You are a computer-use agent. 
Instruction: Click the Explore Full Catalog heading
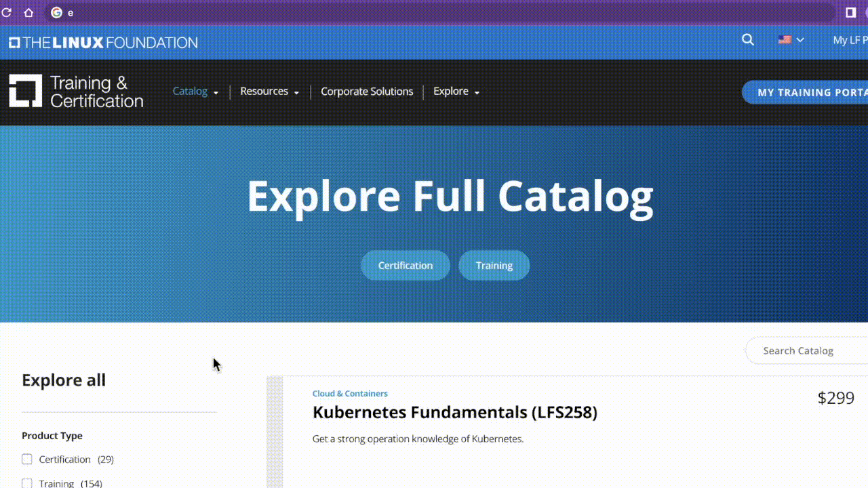point(450,196)
